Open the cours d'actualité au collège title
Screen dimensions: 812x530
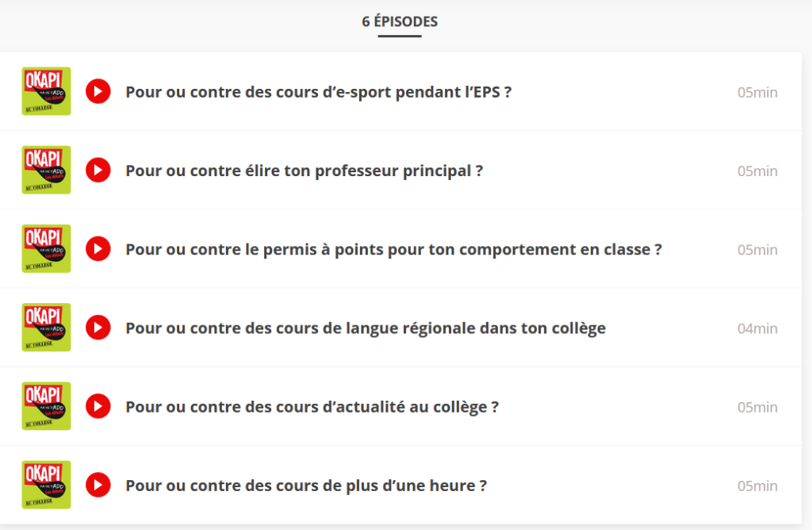312,406
